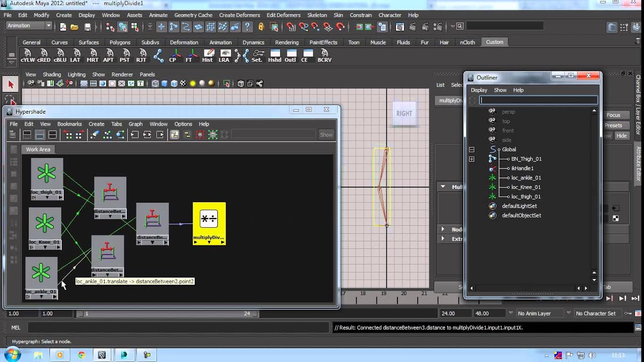Expand the Node section triangle in Attribute Editor

click(x=443, y=229)
